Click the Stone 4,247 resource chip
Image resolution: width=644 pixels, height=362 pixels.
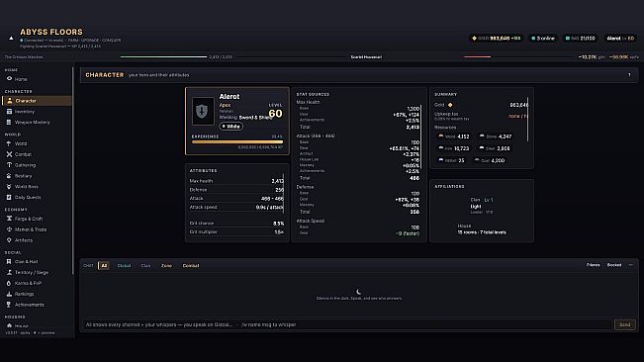[x=496, y=136]
